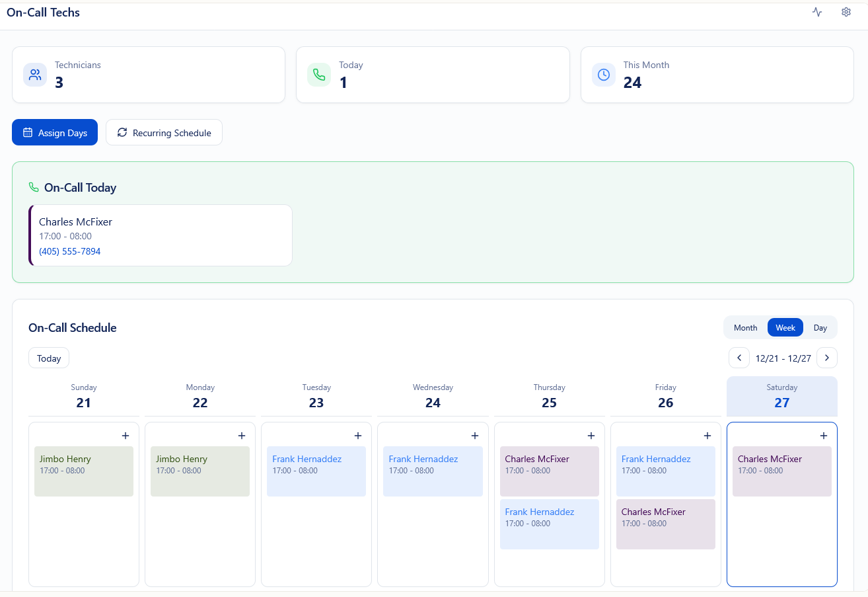The height and width of the screenshot is (597, 868).
Task: Switch to the Month view tab
Action: 745,327
